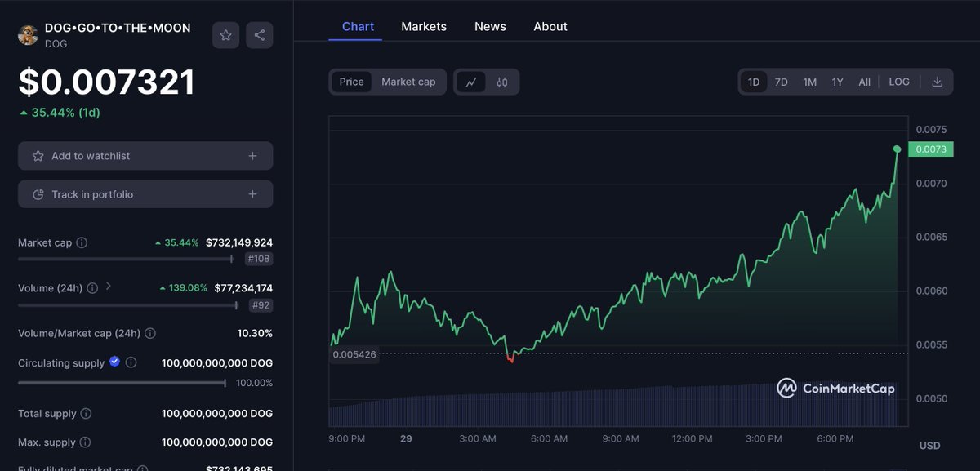Viewport: 980px width, 471px height.
Task: Click the 100.00% circulating percentage text
Action: (254, 383)
